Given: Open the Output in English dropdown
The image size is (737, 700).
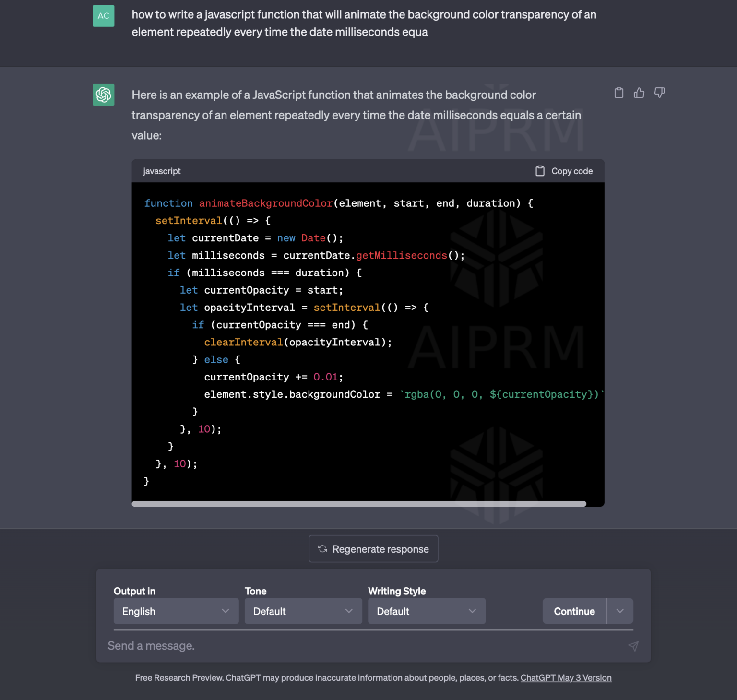Looking at the screenshot, I should pos(176,611).
